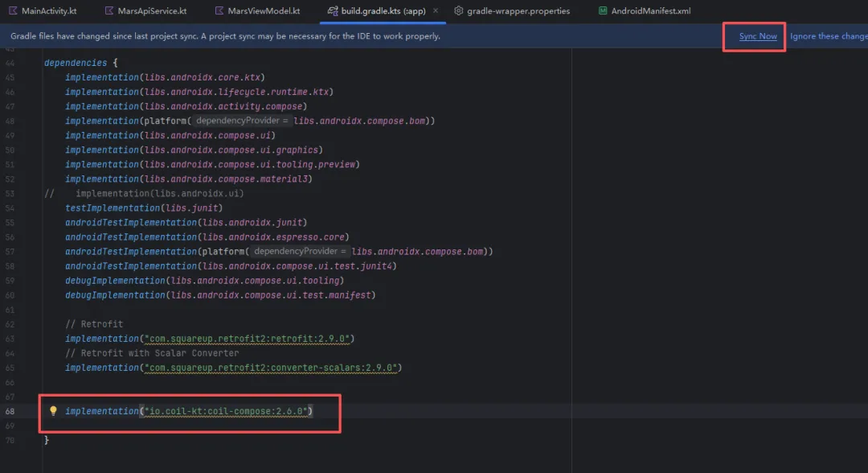The width and height of the screenshot is (868, 473).
Task: Click the Retrofit with Scalar Converter comment
Action: pos(152,353)
